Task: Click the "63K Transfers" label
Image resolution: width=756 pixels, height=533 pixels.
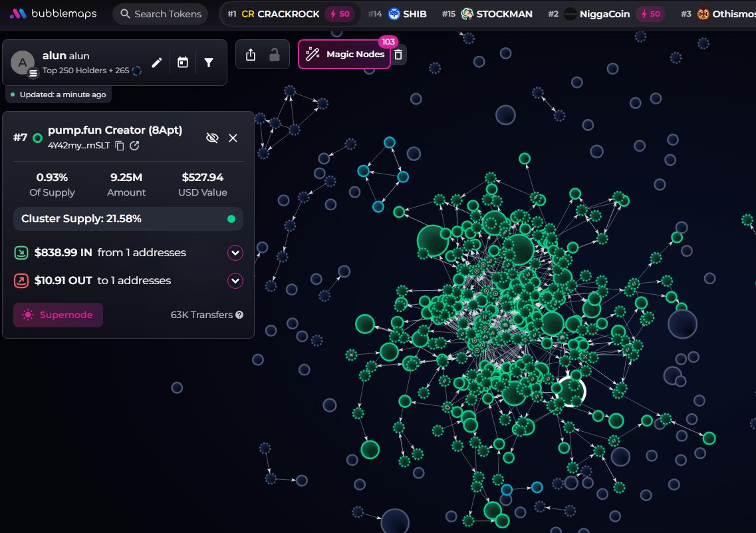Action: pos(201,315)
